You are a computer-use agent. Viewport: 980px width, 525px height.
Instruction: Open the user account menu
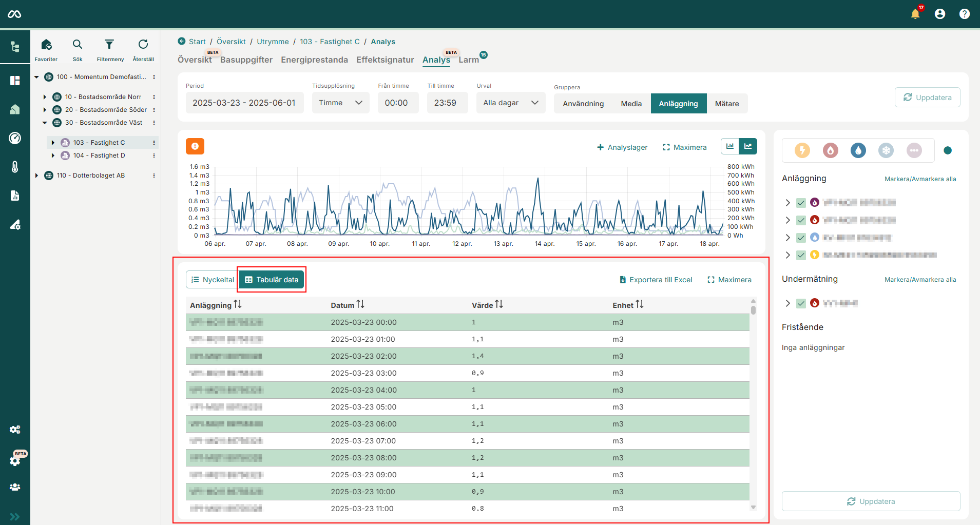(x=940, y=14)
